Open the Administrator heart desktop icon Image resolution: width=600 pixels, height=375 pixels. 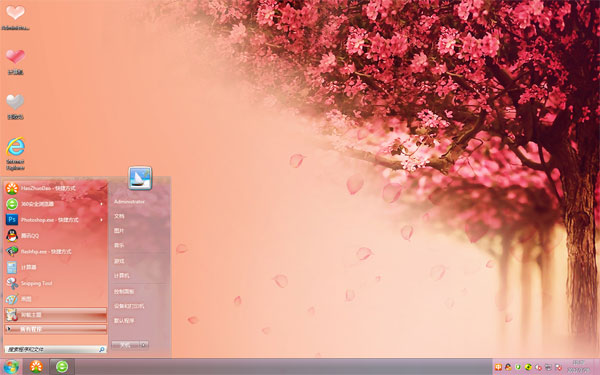click(15, 17)
